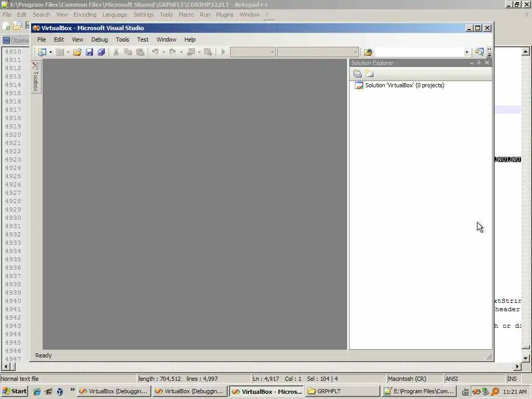Image resolution: width=532 pixels, height=399 pixels.
Task: Open the Visual Studio View menu
Action: pyautogui.click(x=77, y=39)
